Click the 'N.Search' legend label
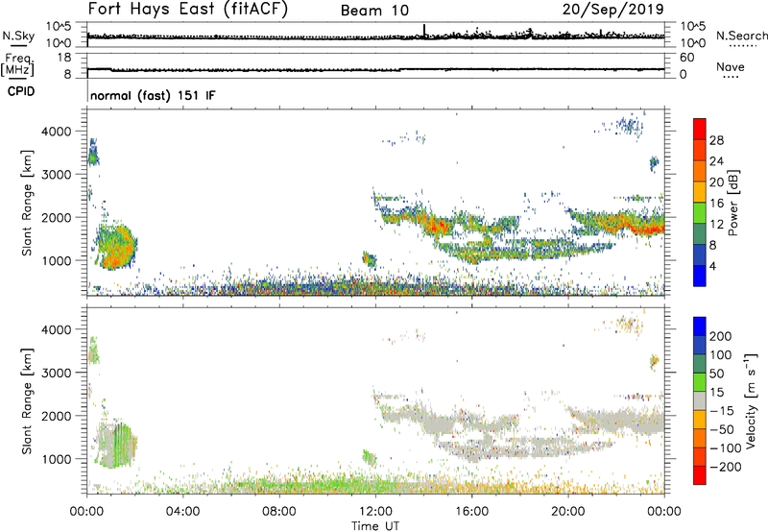Viewport: 768px width, 532px height. (x=742, y=36)
